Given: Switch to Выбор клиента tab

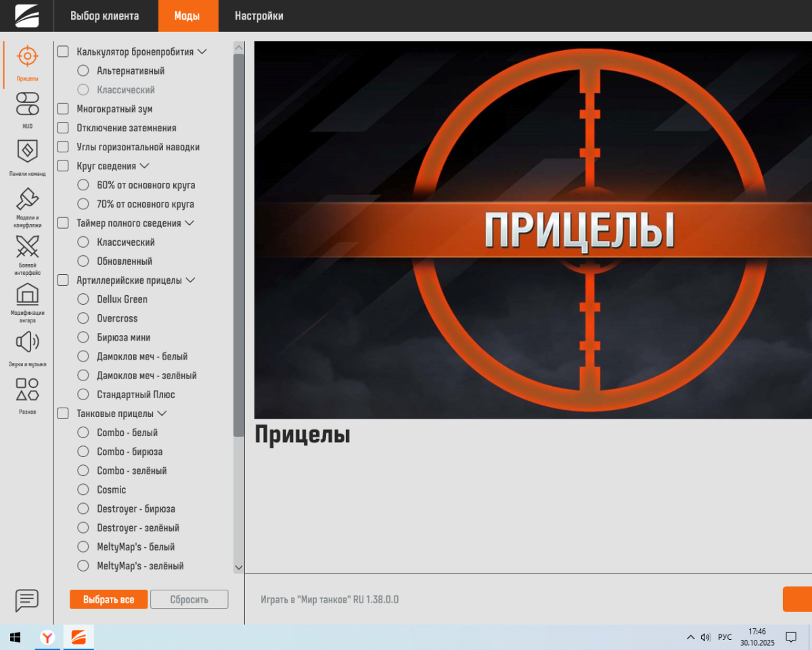Looking at the screenshot, I should (105, 16).
